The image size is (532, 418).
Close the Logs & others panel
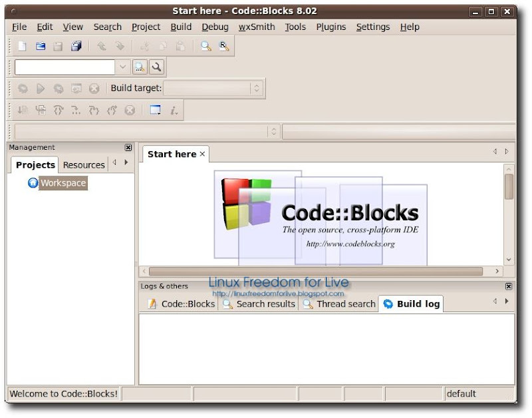pyautogui.click(x=509, y=286)
